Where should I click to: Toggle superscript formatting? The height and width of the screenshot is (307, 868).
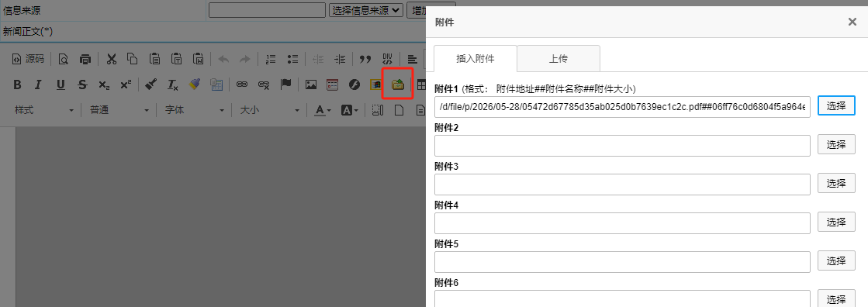coord(126,85)
